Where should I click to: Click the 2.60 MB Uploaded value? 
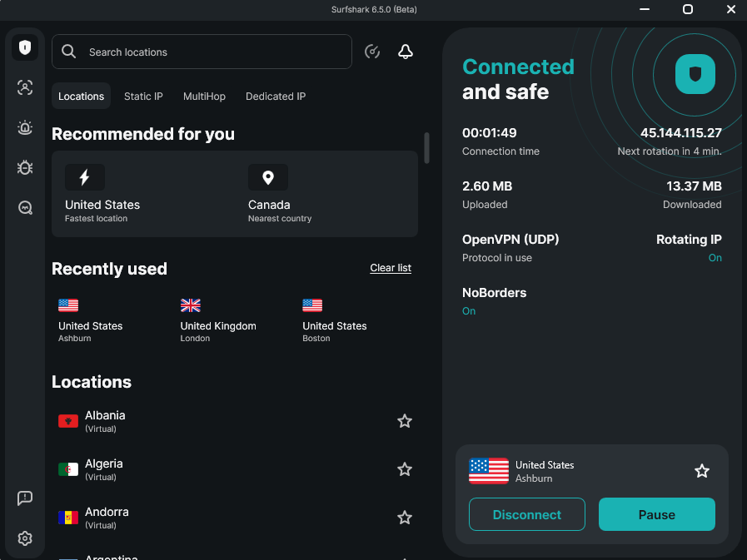click(x=487, y=186)
